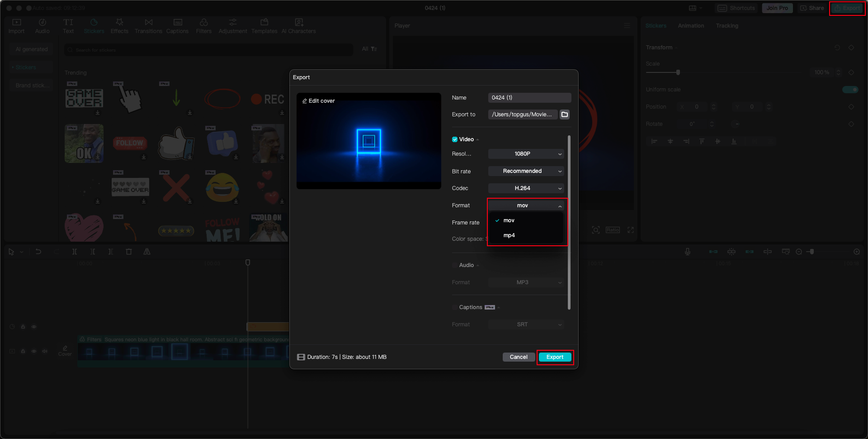Open the Audio library panel

coord(42,26)
